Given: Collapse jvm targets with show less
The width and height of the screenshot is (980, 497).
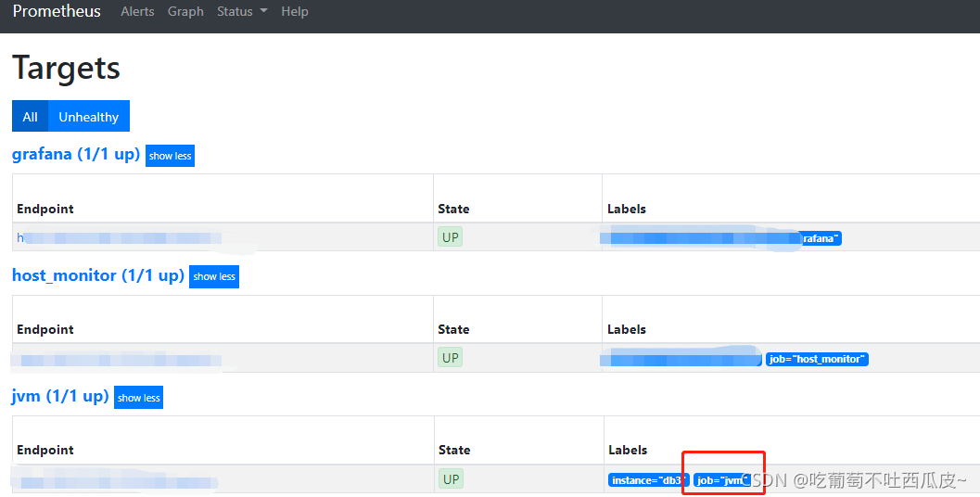Looking at the screenshot, I should tap(139, 398).
